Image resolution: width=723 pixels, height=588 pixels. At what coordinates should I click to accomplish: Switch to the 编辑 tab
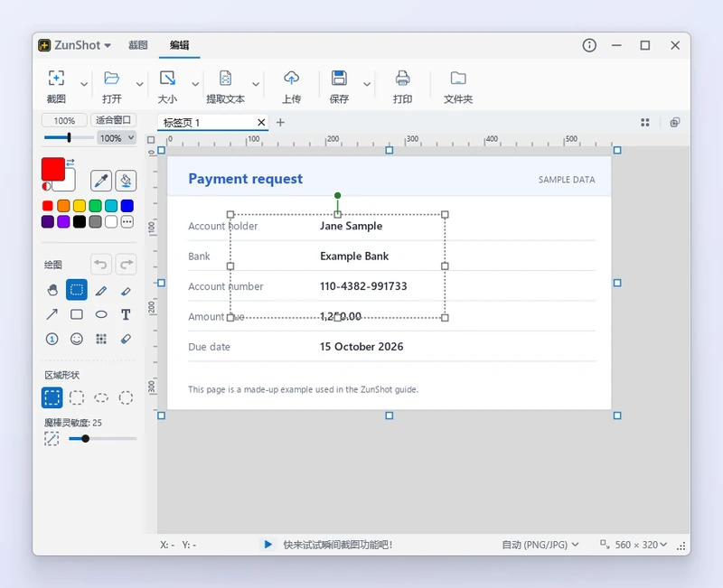pyautogui.click(x=179, y=45)
